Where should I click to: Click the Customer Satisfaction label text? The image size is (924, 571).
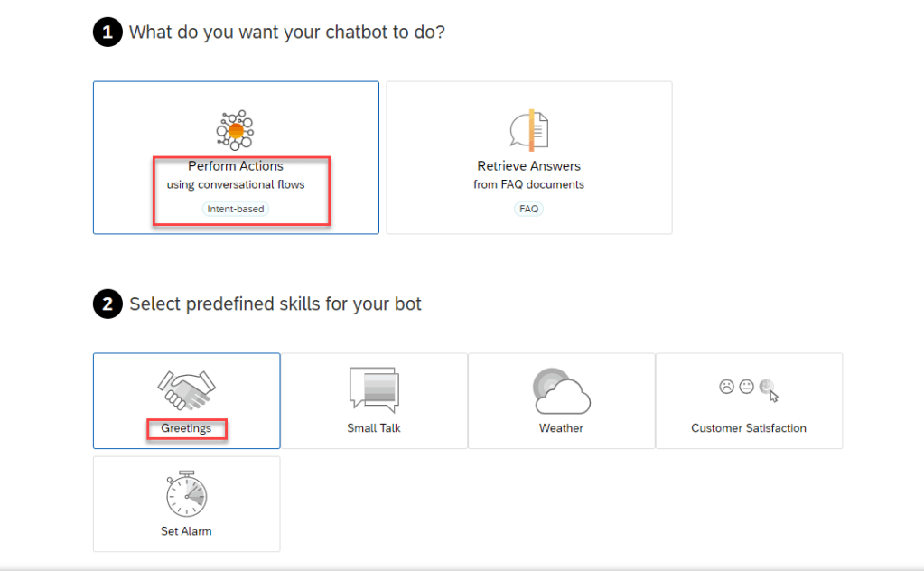click(749, 428)
